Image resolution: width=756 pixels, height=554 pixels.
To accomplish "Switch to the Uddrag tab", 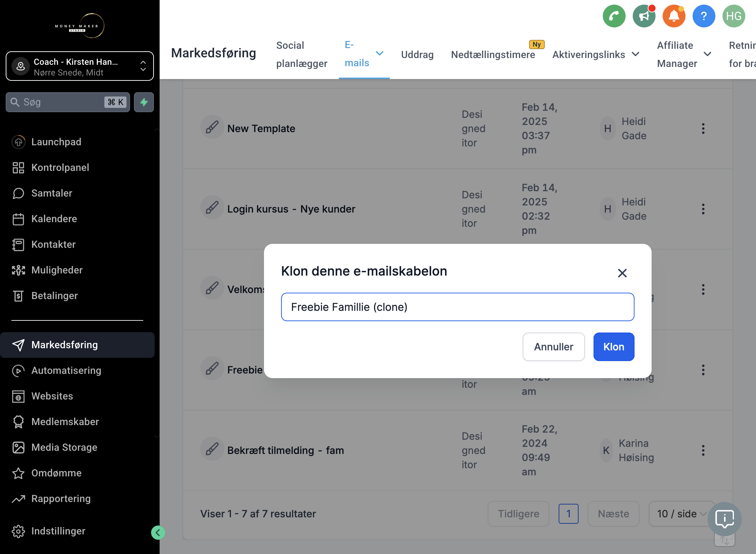I will 417,54.
